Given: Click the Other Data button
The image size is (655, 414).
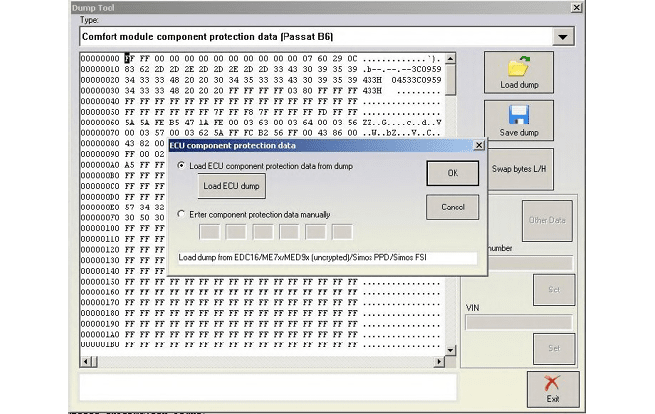Looking at the screenshot, I should 547,219.
